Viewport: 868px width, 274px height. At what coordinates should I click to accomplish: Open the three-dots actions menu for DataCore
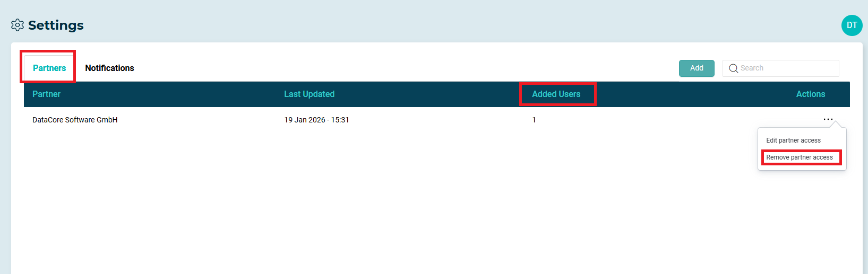coord(828,119)
